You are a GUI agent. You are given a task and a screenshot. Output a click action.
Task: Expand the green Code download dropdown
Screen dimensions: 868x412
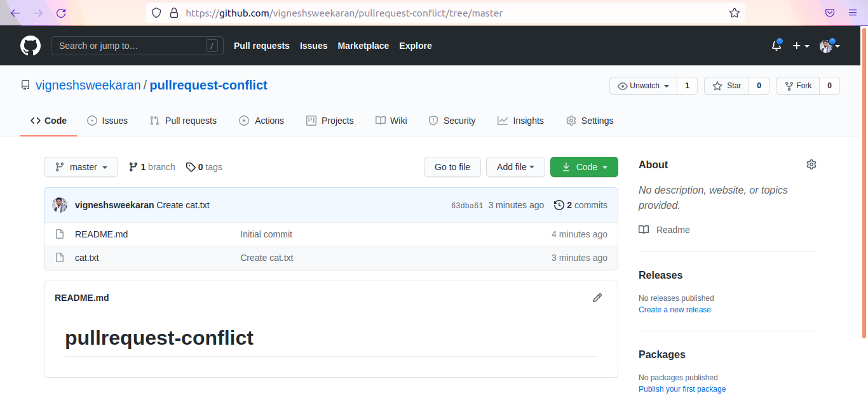tap(584, 167)
